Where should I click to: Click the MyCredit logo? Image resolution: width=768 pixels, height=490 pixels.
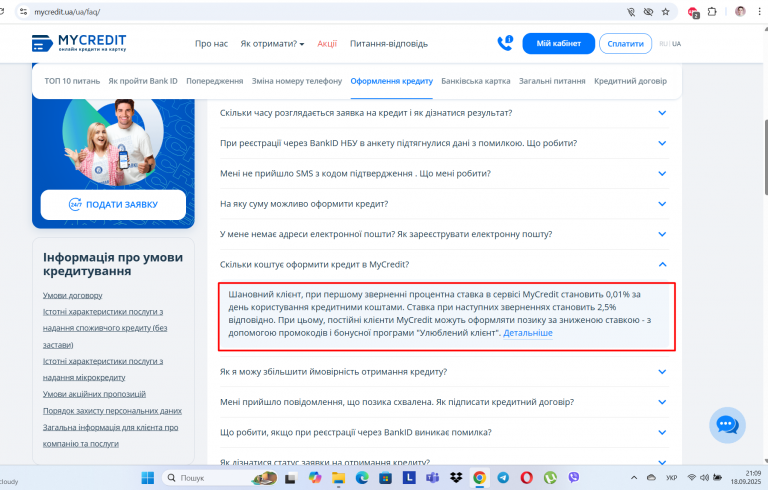79,43
